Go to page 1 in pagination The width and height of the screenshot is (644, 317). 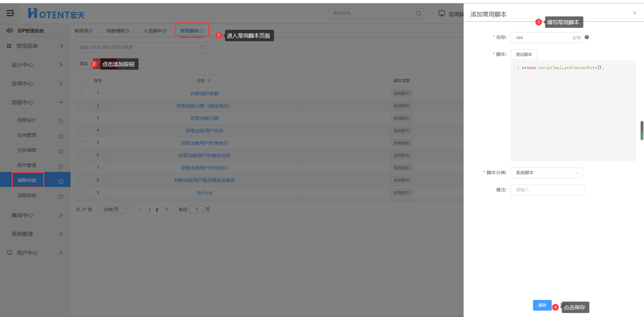click(x=149, y=209)
